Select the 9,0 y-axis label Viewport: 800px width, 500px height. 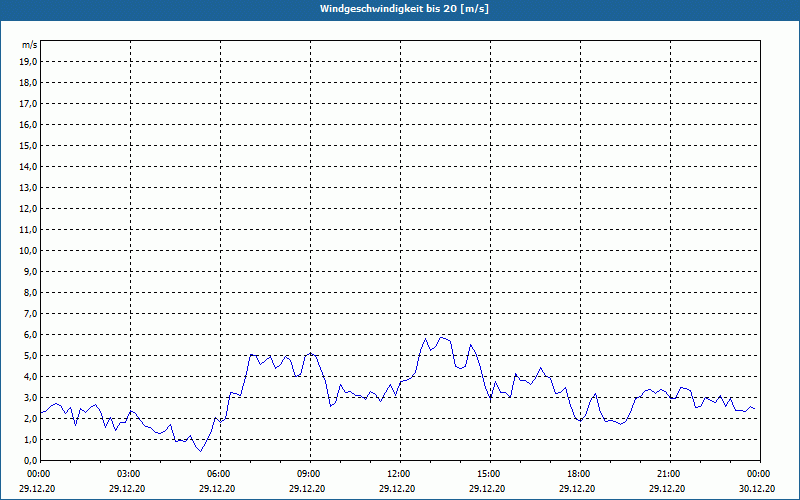click(30, 271)
